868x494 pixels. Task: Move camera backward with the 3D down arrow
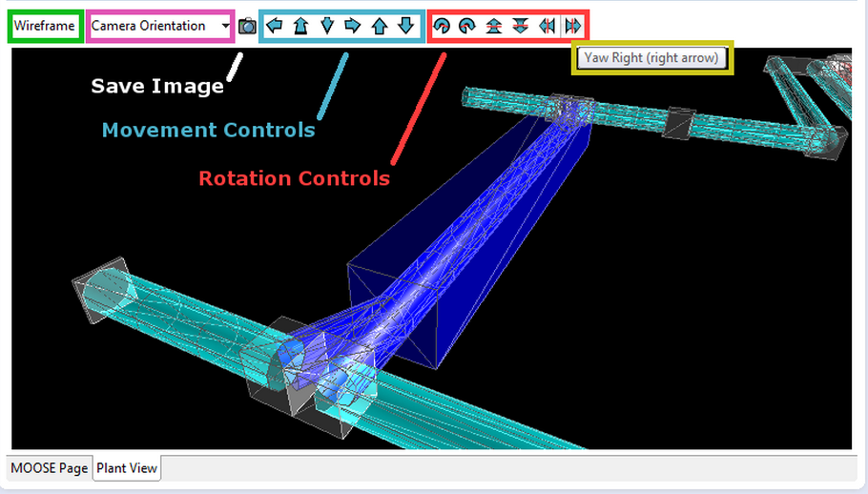pos(326,26)
